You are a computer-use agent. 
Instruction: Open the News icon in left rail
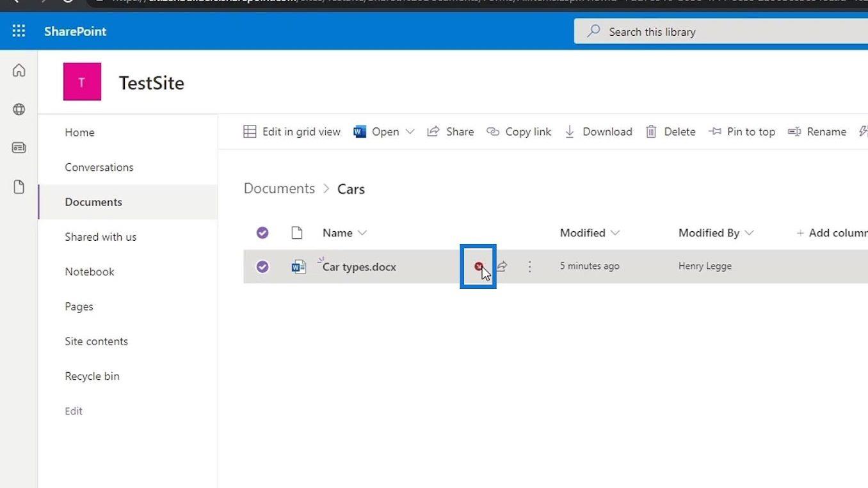point(19,148)
